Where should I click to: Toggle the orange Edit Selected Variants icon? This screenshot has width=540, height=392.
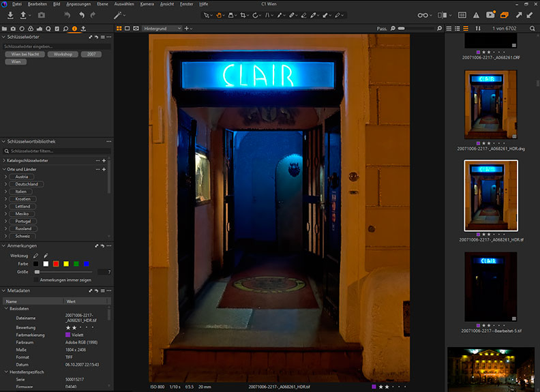point(505,15)
